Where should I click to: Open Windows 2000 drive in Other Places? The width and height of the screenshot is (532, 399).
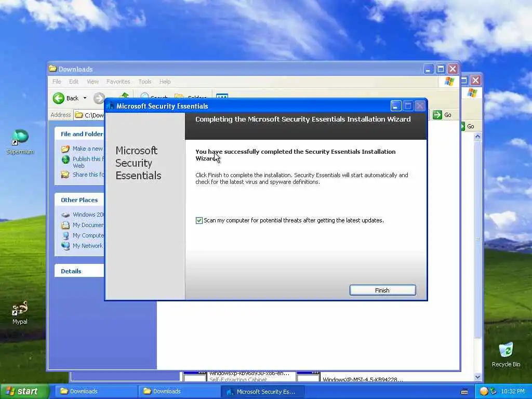(x=88, y=215)
